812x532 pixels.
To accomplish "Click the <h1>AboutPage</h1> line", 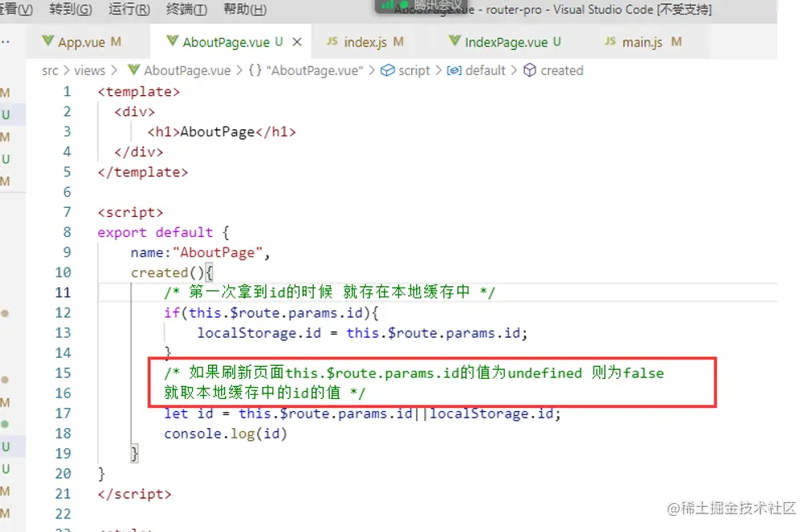I will tap(222, 132).
